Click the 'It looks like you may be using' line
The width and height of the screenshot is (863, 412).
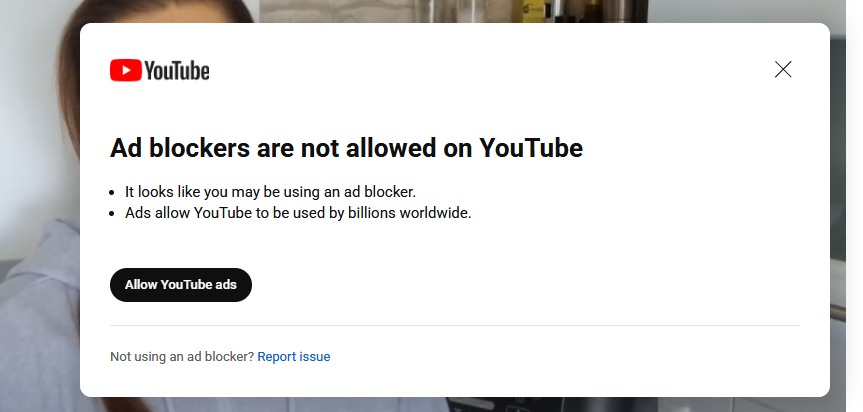coord(270,192)
